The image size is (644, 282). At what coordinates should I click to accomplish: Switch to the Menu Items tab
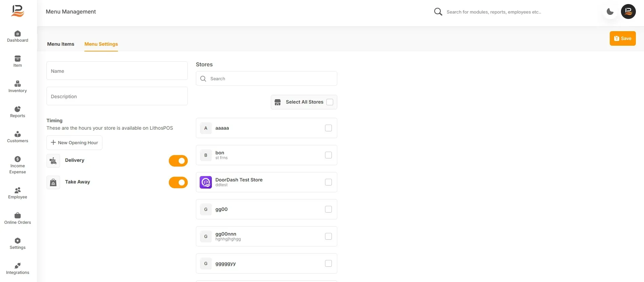tap(61, 44)
